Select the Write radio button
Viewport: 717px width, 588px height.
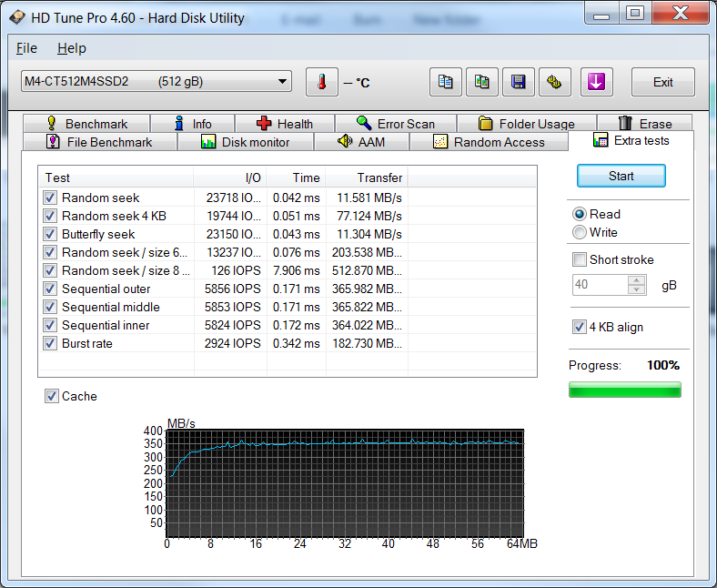(x=580, y=232)
